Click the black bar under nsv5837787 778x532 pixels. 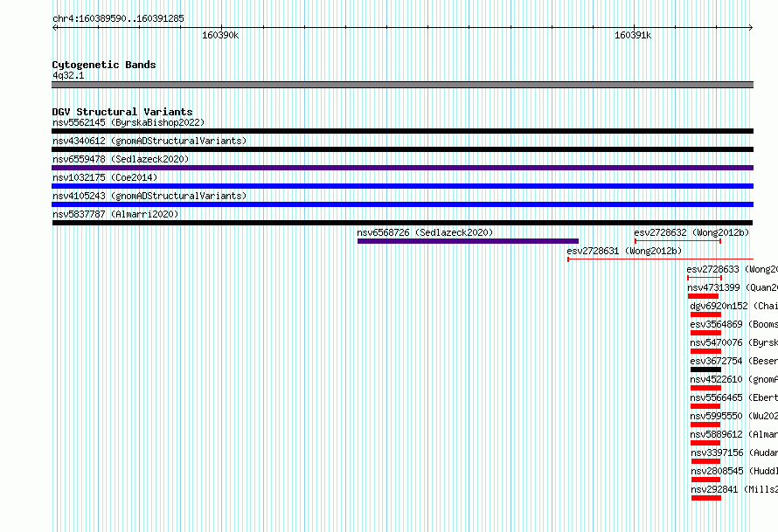tap(402, 223)
